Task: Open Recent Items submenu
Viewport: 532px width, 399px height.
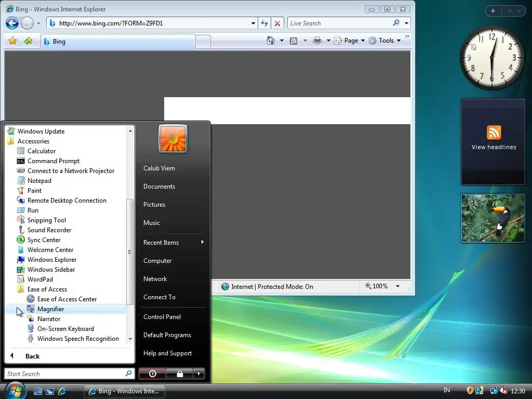Action: click(x=173, y=242)
